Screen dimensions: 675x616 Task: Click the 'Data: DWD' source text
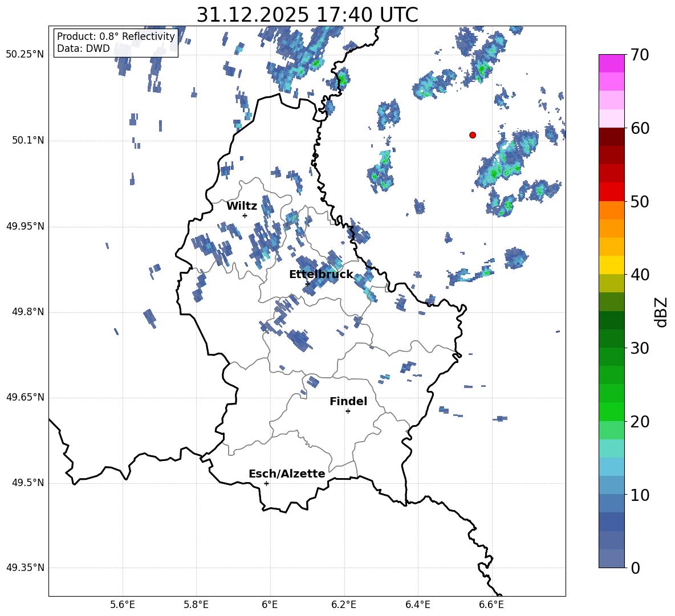[x=83, y=48]
